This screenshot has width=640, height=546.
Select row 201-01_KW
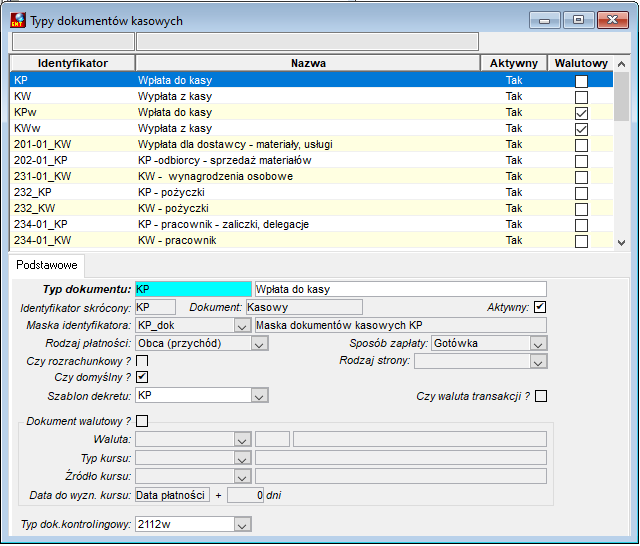[x=311, y=144]
